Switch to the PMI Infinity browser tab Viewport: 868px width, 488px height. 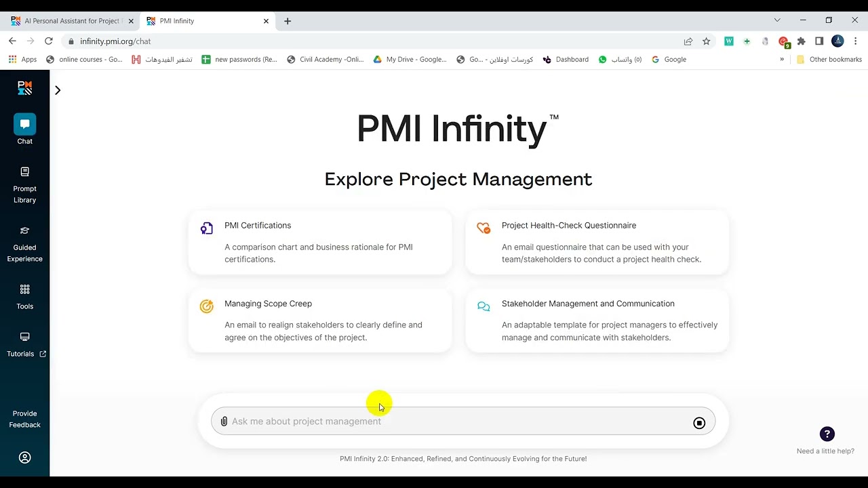207,21
